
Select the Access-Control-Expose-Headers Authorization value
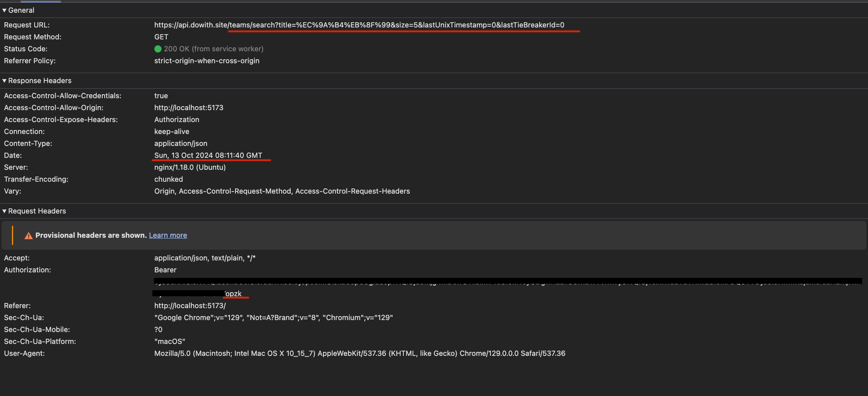177,120
